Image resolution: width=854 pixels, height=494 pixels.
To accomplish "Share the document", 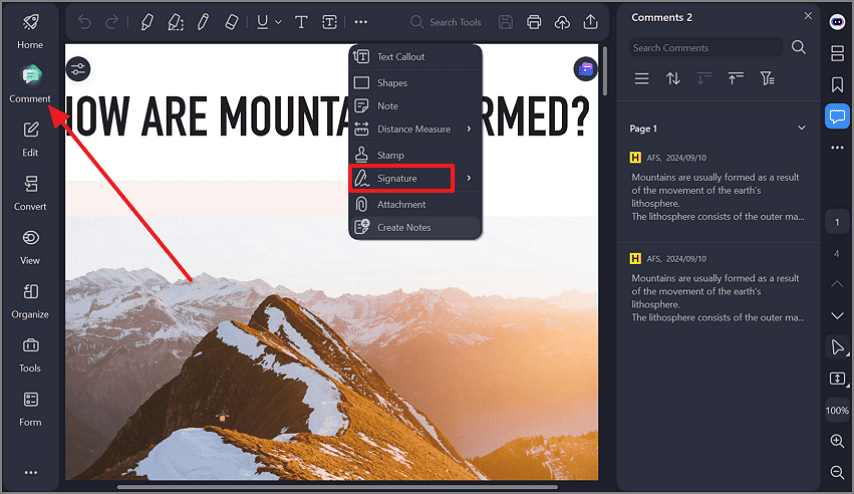I will tap(590, 22).
